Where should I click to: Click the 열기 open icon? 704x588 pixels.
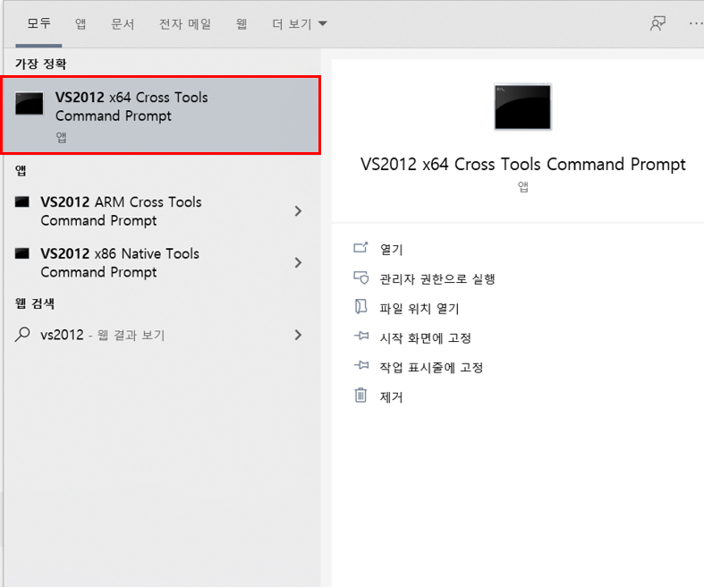click(360, 247)
